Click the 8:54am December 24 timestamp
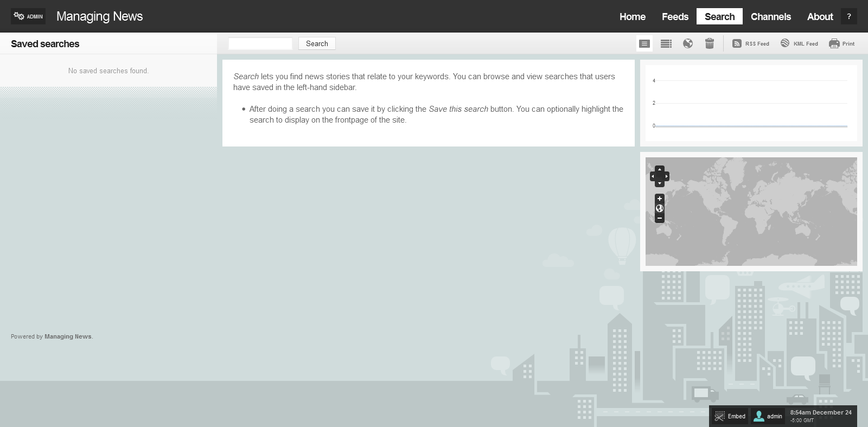The height and width of the screenshot is (427, 868). click(x=821, y=412)
